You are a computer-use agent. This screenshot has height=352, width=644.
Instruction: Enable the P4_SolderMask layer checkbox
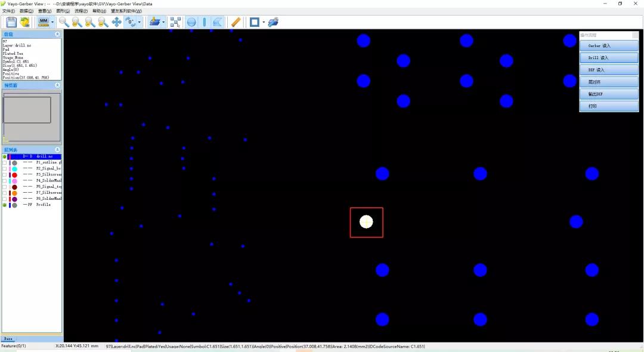[5, 181]
